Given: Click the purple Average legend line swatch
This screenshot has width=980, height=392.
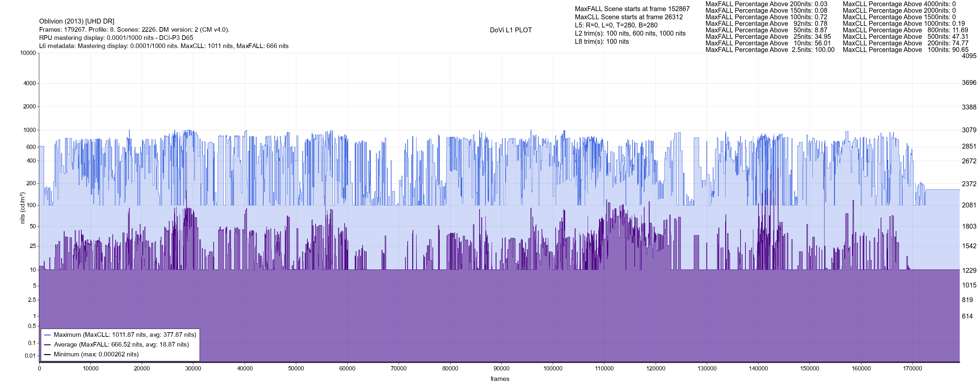Looking at the screenshot, I should [48, 345].
